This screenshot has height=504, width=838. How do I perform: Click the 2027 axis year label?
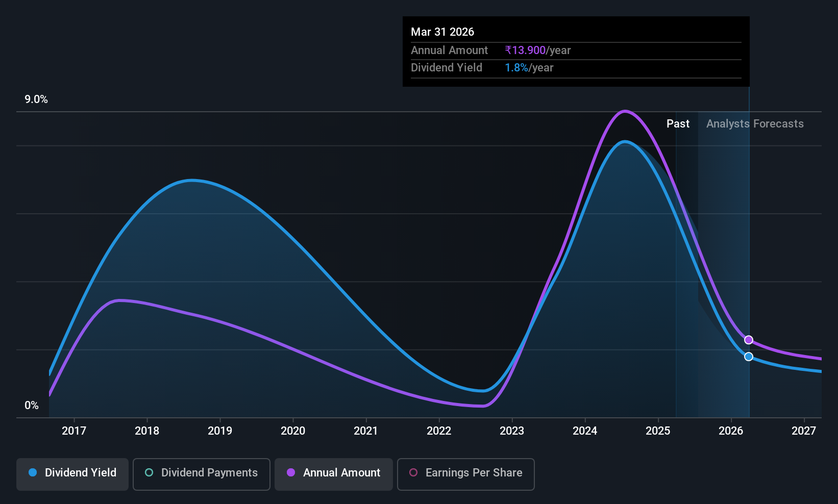[804, 431]
